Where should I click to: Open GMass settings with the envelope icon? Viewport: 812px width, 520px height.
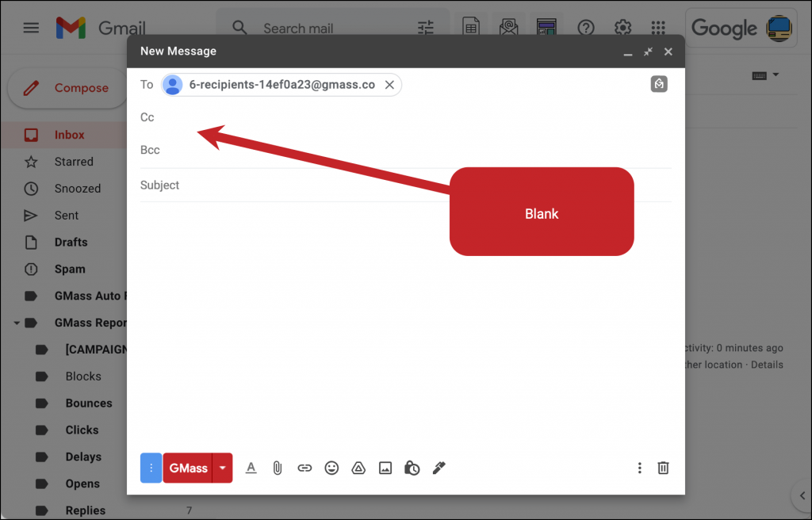pyautogui.click(x=508, y=27)
